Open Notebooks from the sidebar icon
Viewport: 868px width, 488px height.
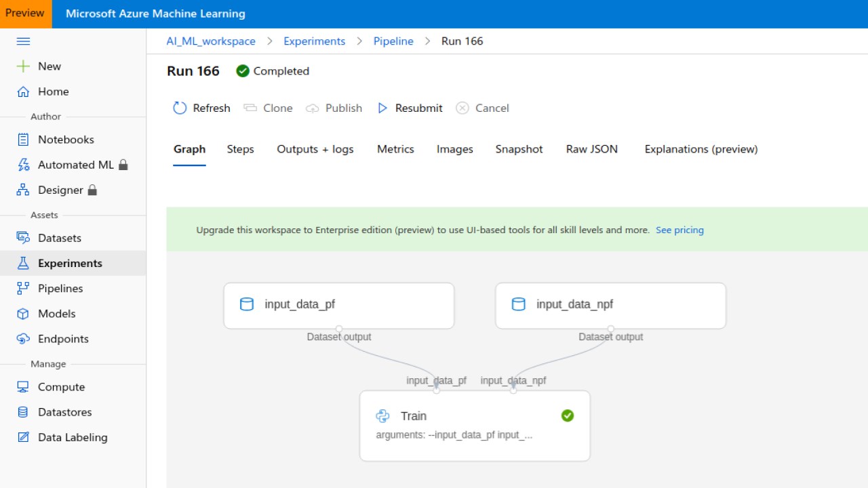(x=23, y=140)
